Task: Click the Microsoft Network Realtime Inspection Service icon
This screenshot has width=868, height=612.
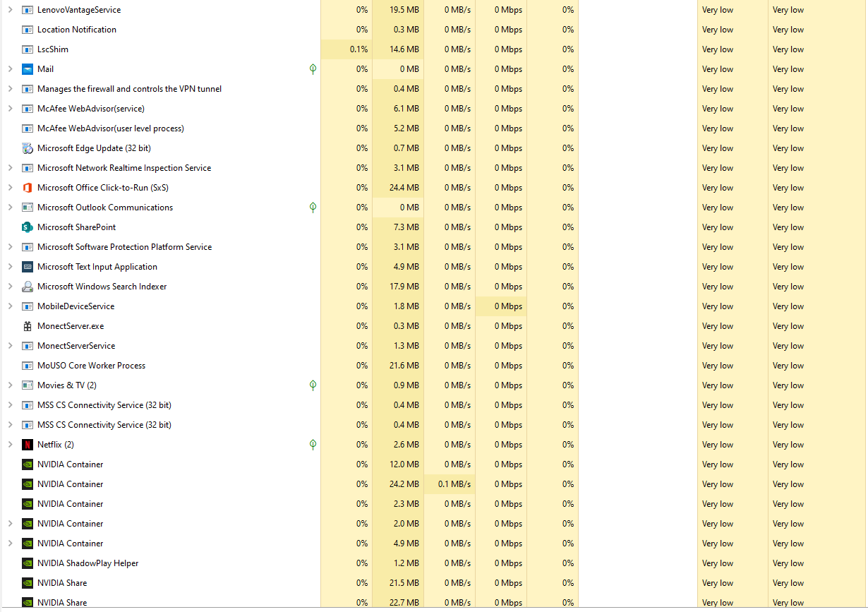Action: [x=28, y=168]
